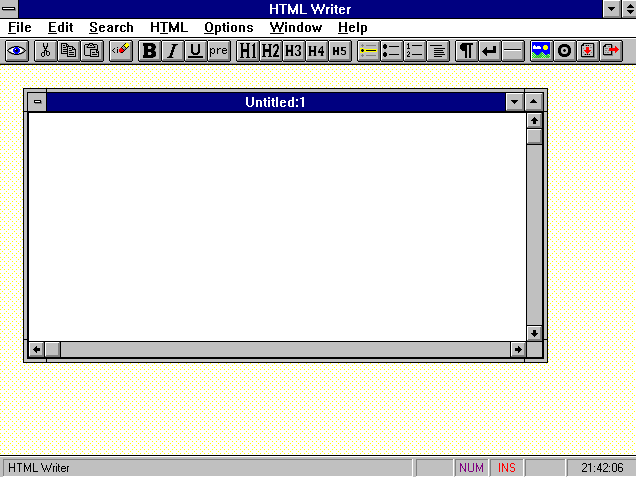Click the document with red down arrow

588,51
